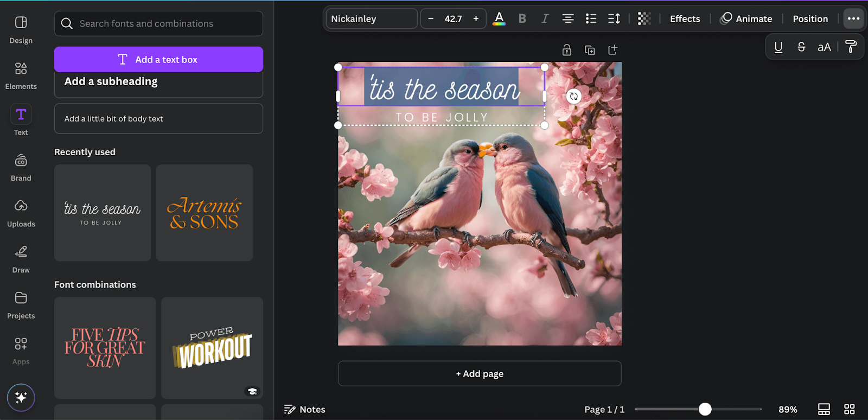Show page thumbnails view

tap(824, 409)
